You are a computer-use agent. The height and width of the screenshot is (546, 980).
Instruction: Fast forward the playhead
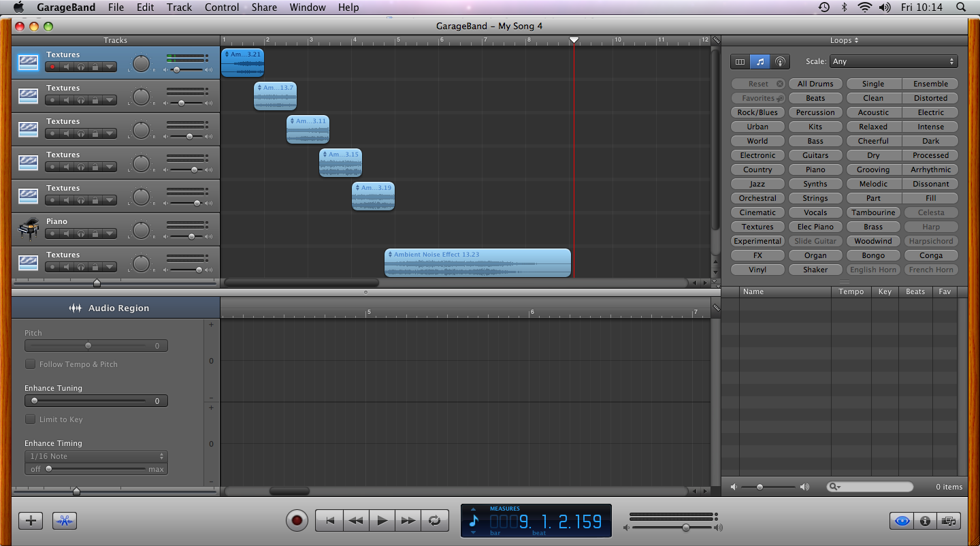pos(408,521)
